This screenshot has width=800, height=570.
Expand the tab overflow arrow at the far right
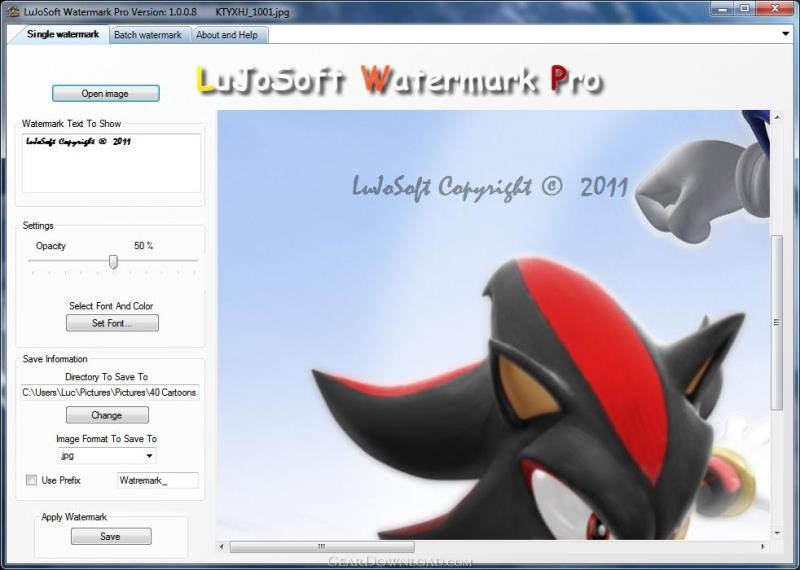point(786,34)
